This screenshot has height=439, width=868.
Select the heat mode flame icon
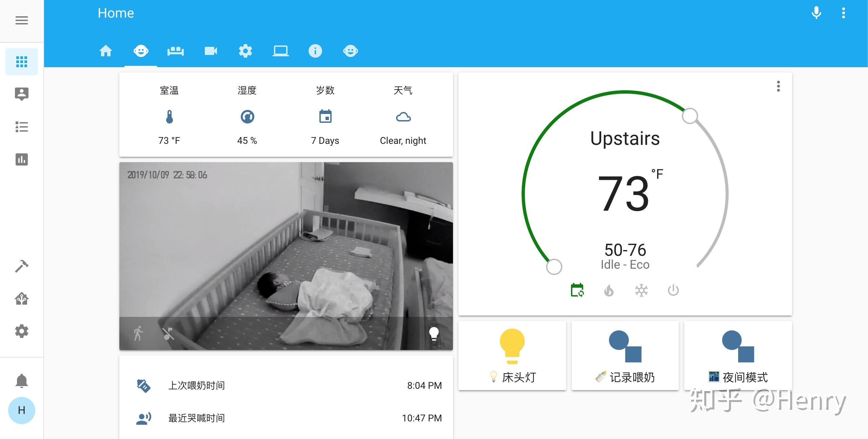pyautogui.click(x=609, y=290)
